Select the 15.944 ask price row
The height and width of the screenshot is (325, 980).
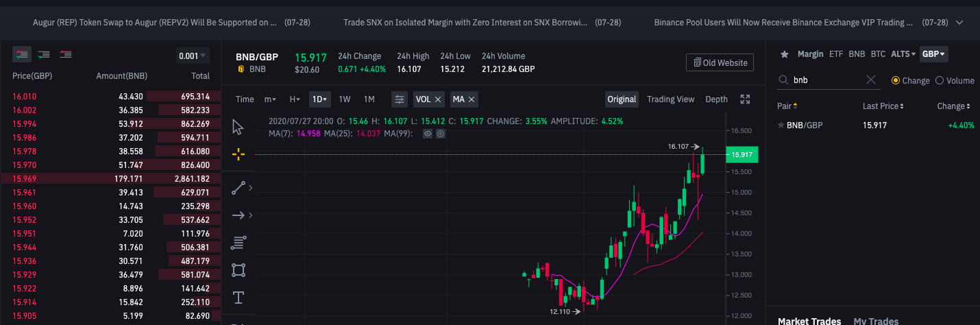(x=111, y=247)
